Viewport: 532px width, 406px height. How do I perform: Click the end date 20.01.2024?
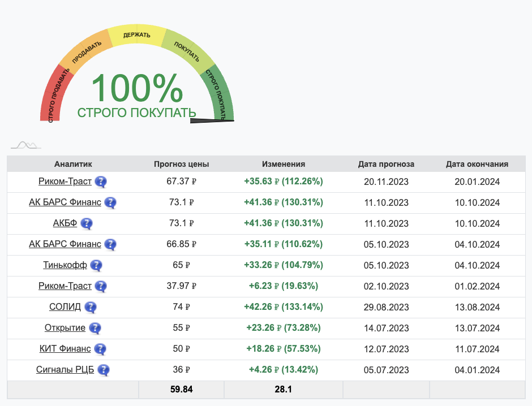[477, 182]
